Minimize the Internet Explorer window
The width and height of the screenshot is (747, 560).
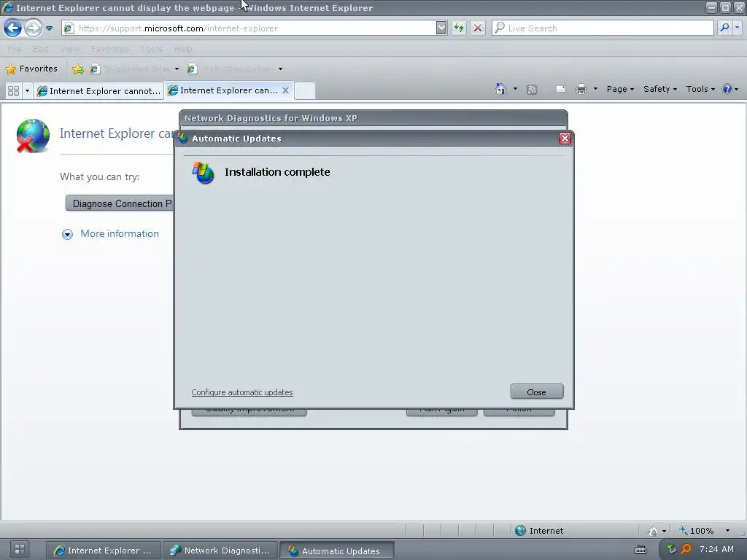point(711,7)
